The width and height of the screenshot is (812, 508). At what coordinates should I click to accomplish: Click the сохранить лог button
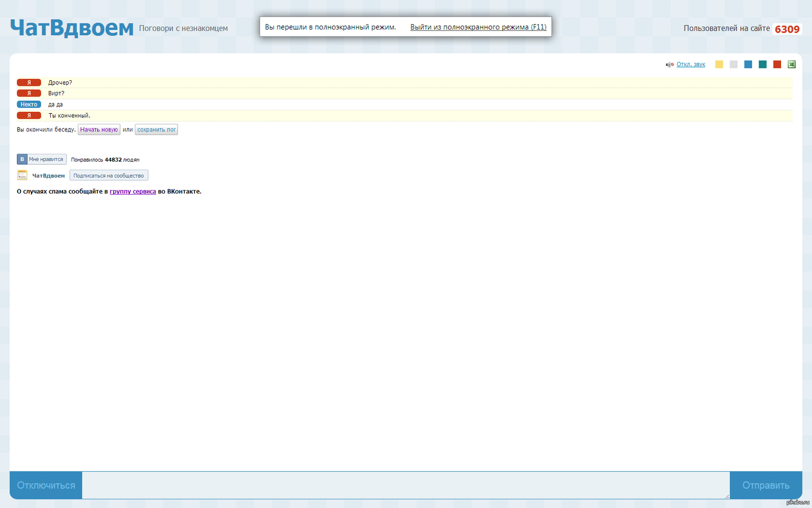tap(156, 130)
